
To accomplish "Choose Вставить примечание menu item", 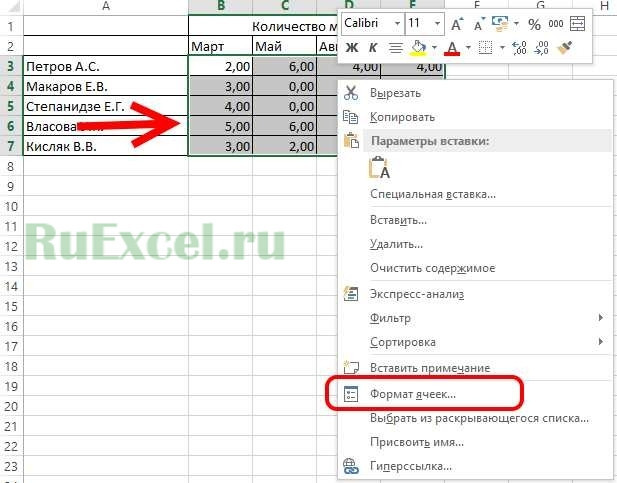I will tap(476, 368).
